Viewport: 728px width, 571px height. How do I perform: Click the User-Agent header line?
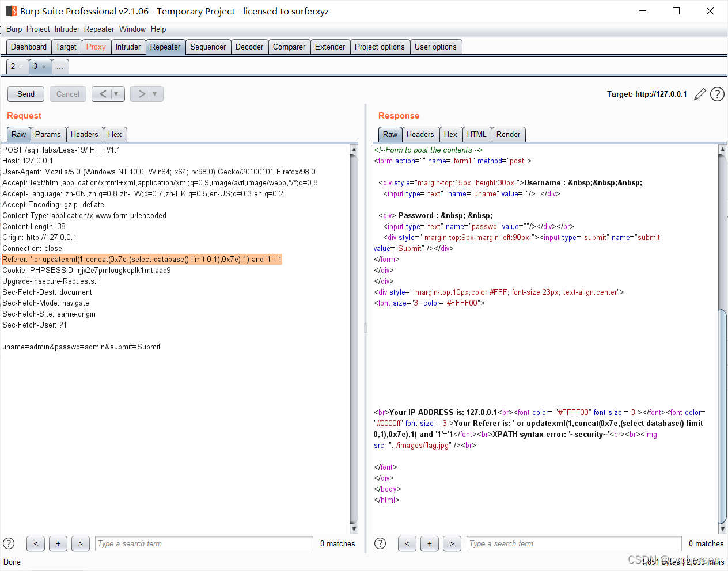(x=159, y=172)
